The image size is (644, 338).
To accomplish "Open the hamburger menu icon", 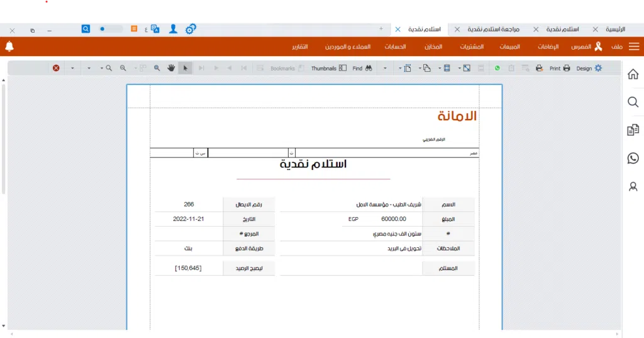I will (x=634, y=47).
